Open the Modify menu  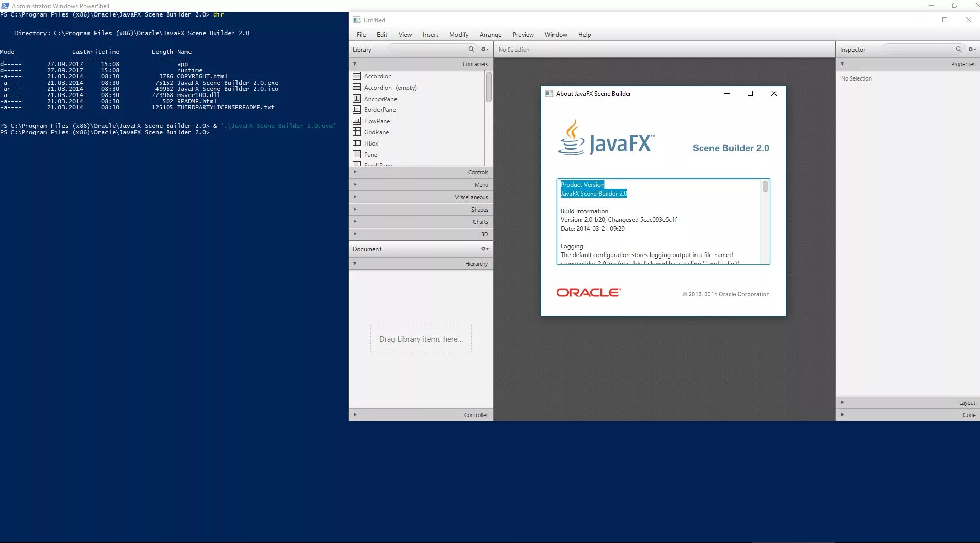[459, 35]
